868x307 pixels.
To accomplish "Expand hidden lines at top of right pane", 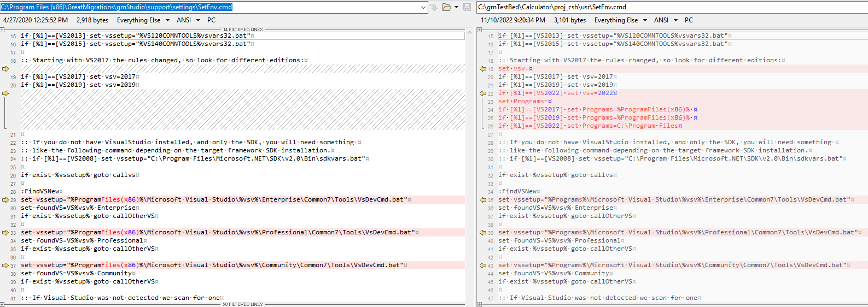I will click(480, 29).
